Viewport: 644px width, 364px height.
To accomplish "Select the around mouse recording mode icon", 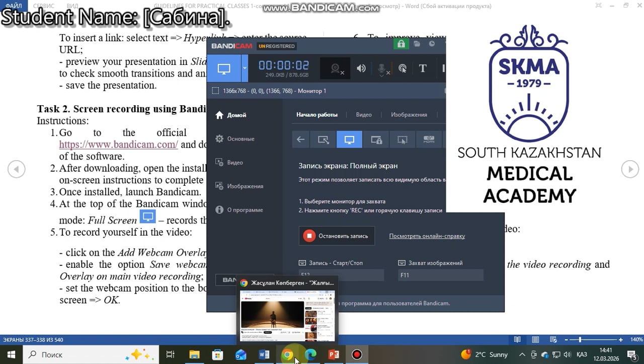I will coord(403,139).
